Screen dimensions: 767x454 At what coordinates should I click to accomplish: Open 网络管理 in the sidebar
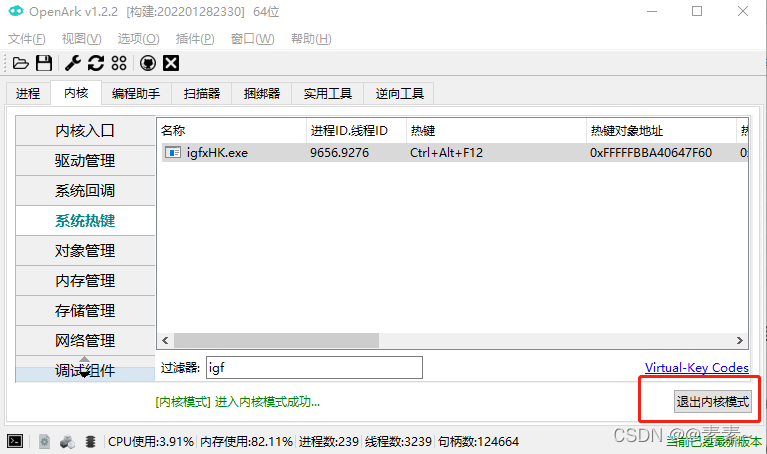point(85,340)
